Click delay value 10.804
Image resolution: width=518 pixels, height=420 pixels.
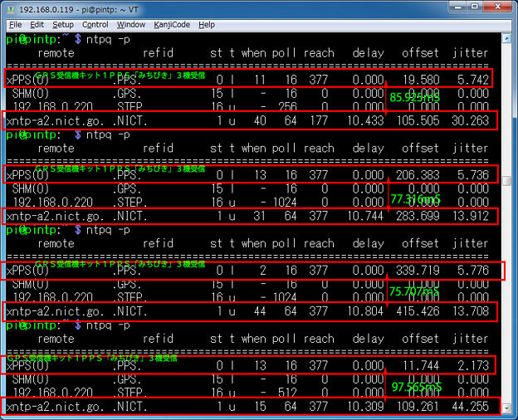pyautogui.click(x=366, y=311)
